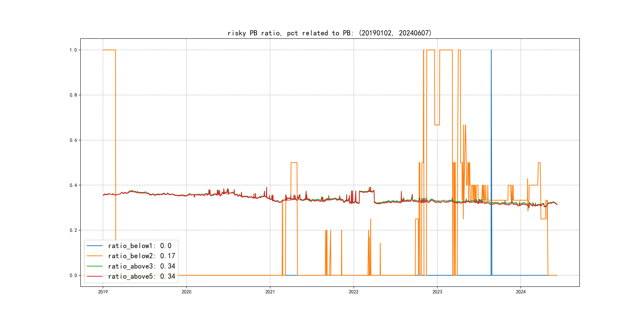Select the 'ratio_below2: 0.17' legend label
The height and width of the screenshot is (322, 644).
click(142, 256)
